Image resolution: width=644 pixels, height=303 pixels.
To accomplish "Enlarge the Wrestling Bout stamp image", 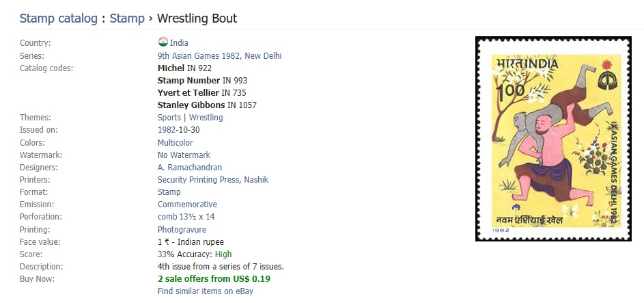I will 554,139.
